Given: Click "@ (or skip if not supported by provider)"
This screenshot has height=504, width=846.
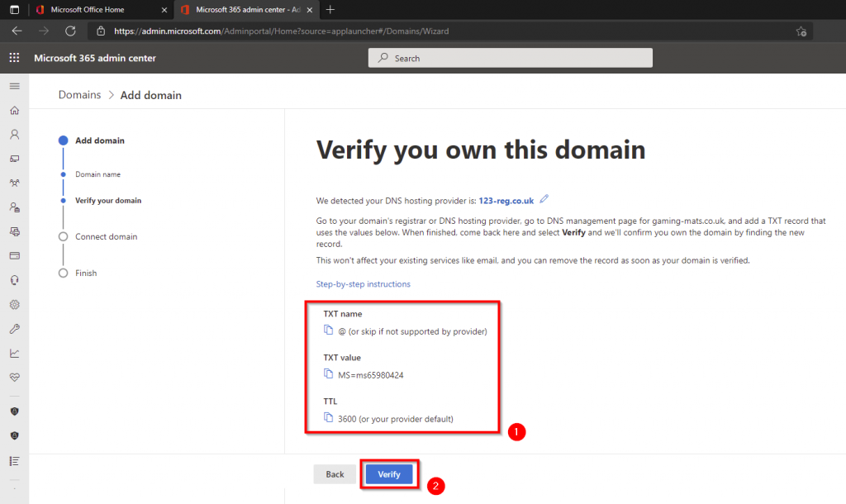Looking at the screenshot, I should click(413, 331).
